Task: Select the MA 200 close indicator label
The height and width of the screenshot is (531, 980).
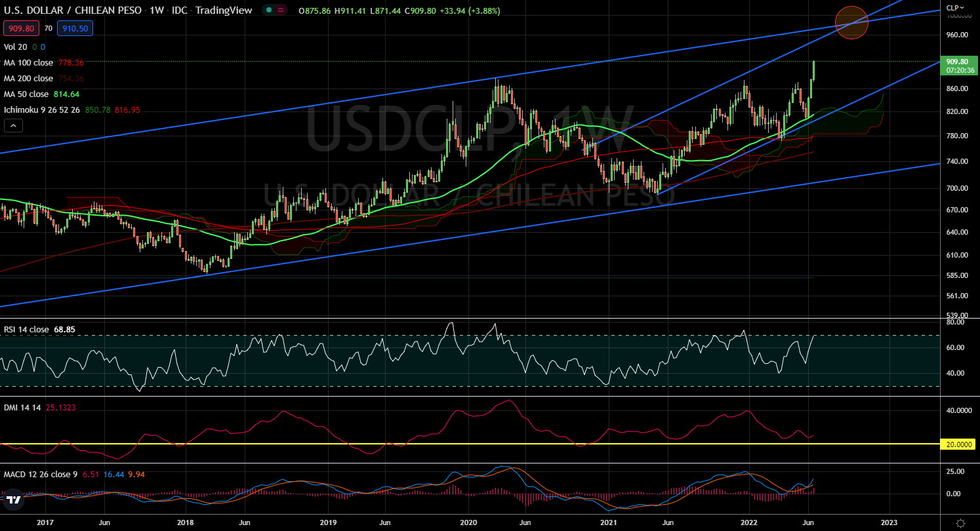Action: pos(28,78)
